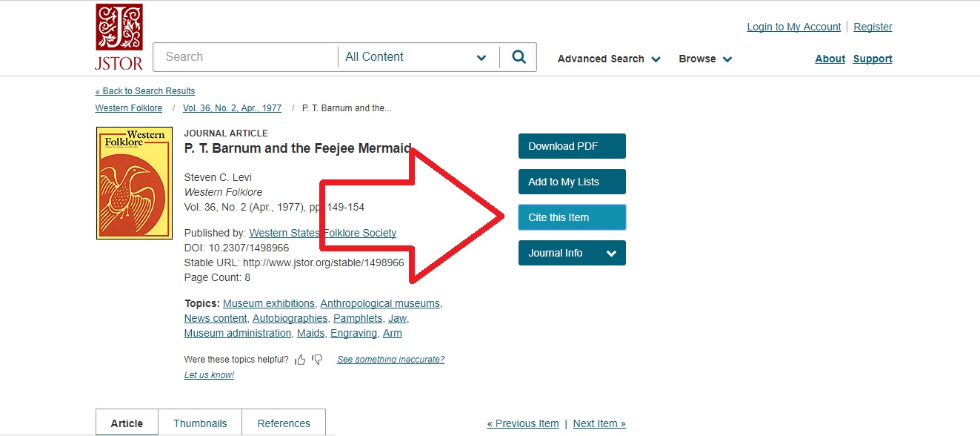
Task: Switch to the Thumbnails tab
Action: pyautogui.click(x=200, y=423)
